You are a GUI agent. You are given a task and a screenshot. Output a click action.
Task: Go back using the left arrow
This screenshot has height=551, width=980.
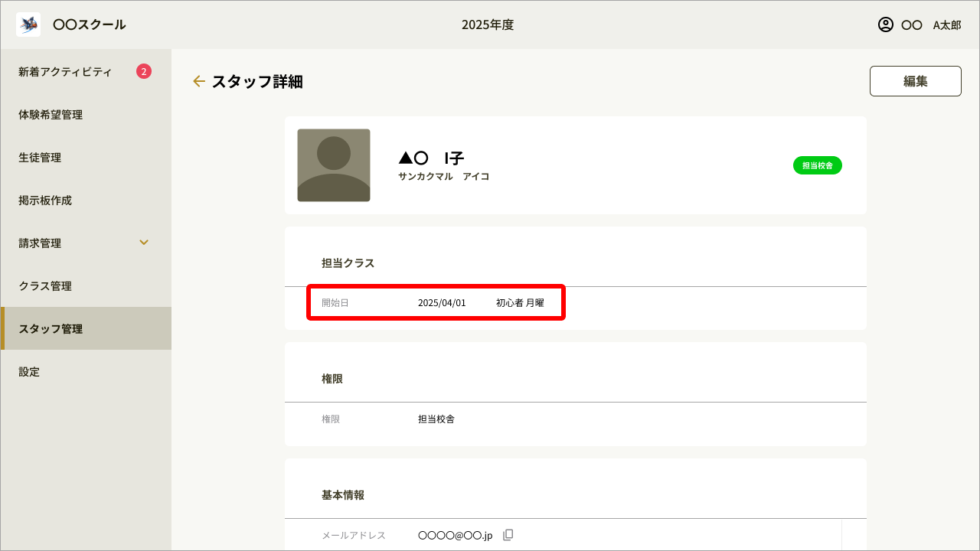(199, 81)
